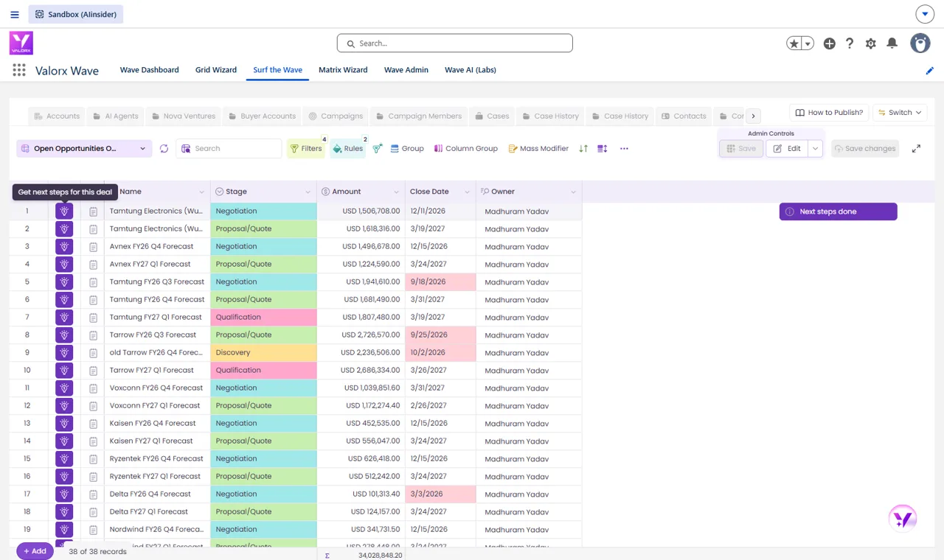Click the pencil edit page icon
Image resolution: width=944 pixels, height=560 pixels.
pyautogui.click(x=930, y=71)
